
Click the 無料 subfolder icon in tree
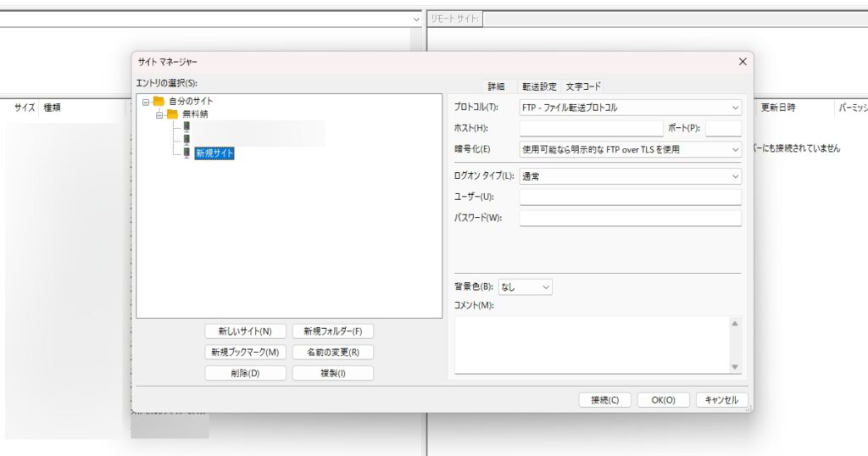click(x=172, y=114)
